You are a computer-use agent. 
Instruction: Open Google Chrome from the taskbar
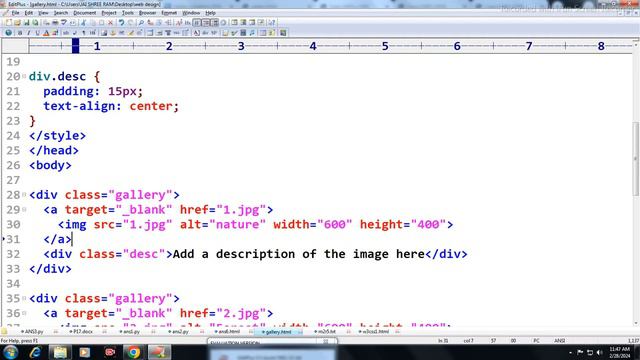(133, 352)
